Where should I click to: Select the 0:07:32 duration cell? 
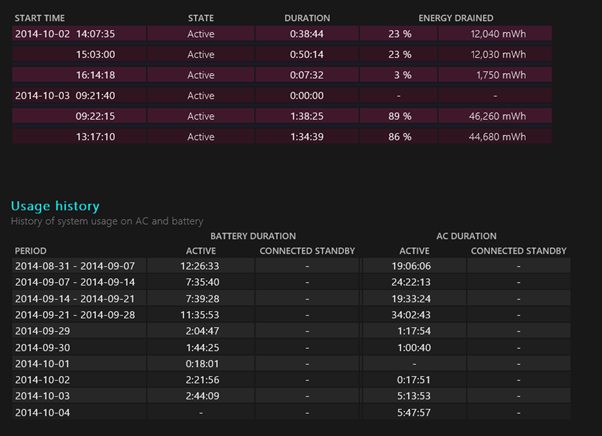tap(307, 75)
